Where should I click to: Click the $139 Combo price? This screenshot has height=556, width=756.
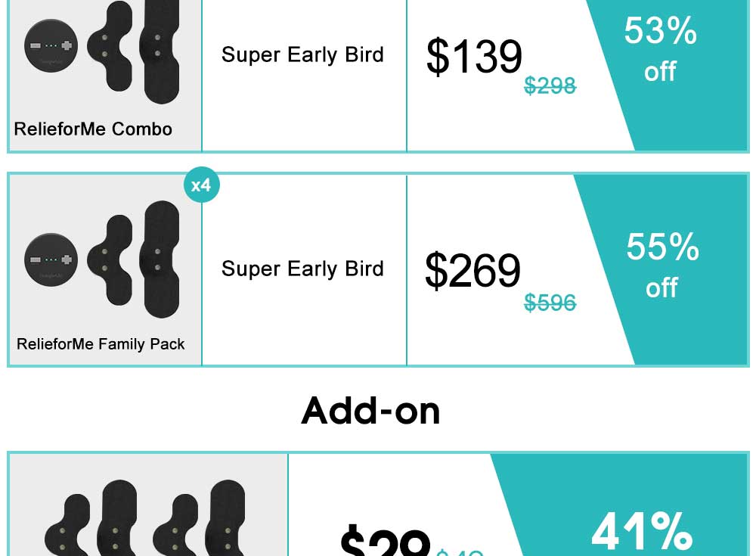click(x=475, y=57)
